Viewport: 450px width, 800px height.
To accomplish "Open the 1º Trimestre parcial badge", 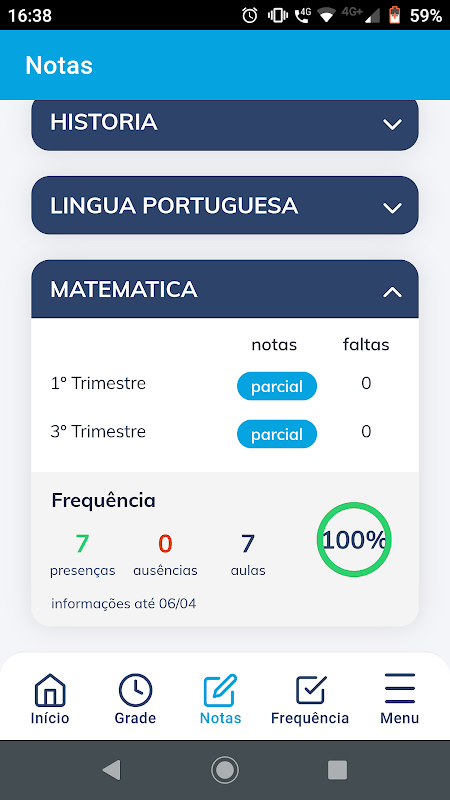I will click(x=277, y=386).
